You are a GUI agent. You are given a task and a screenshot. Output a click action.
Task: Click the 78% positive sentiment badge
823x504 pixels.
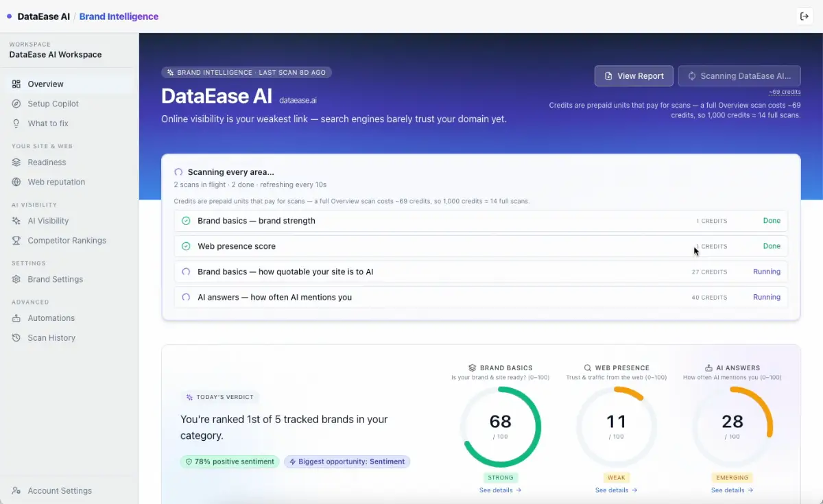pos(230,462)
